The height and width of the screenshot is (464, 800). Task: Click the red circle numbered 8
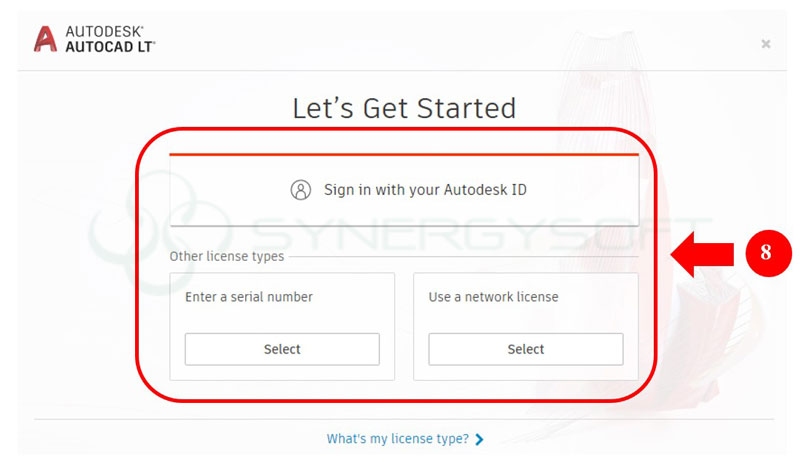pos(767,254)
